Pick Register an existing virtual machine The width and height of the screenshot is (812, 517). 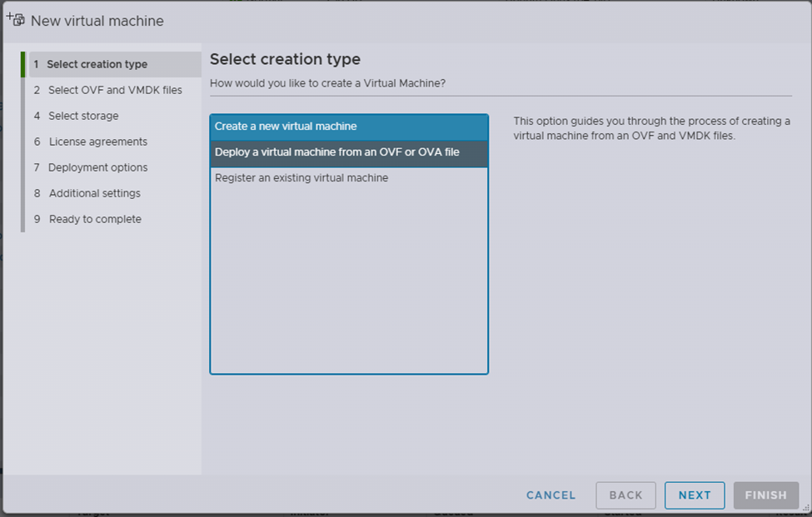point(301,178)
